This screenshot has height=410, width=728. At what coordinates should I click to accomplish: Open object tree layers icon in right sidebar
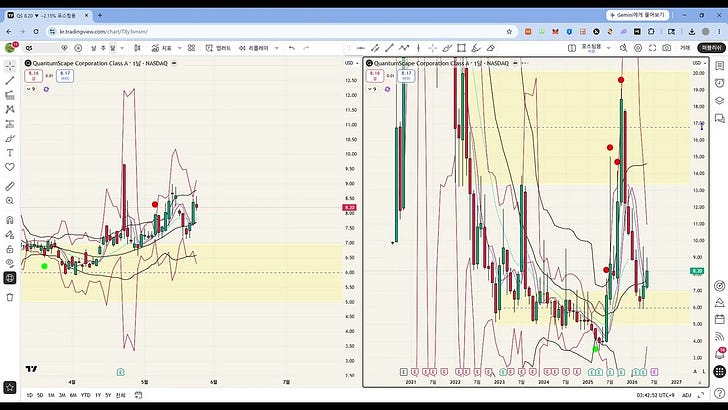pyautogui.click(x=720, y=101)
